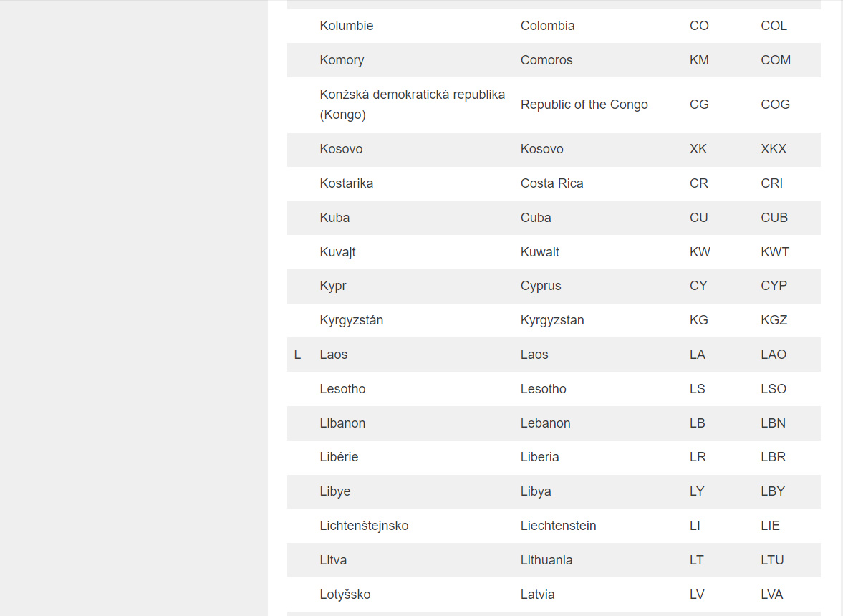Click the Libya LY code

tap(697, 491)
